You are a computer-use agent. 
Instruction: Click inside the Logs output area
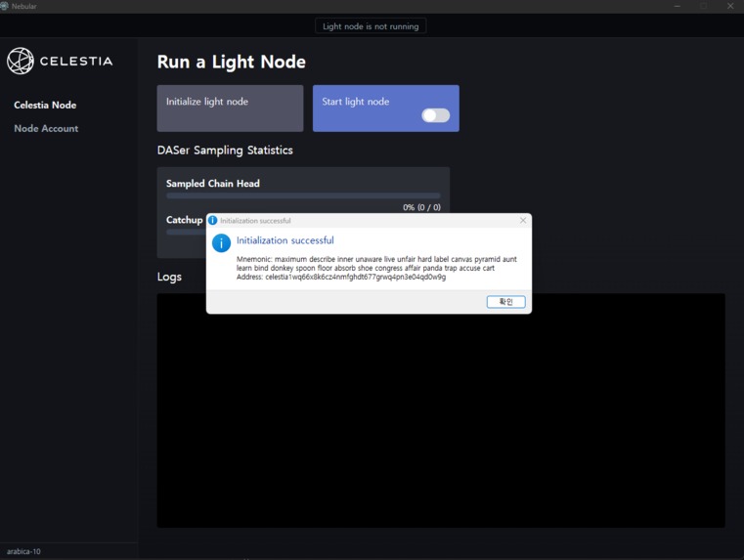[441, 410]
